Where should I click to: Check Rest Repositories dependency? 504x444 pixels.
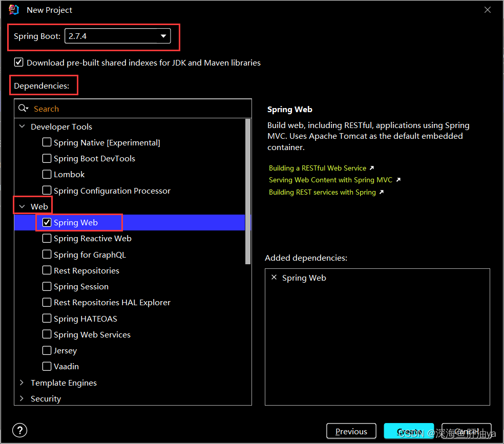click(x=47, y=270)
